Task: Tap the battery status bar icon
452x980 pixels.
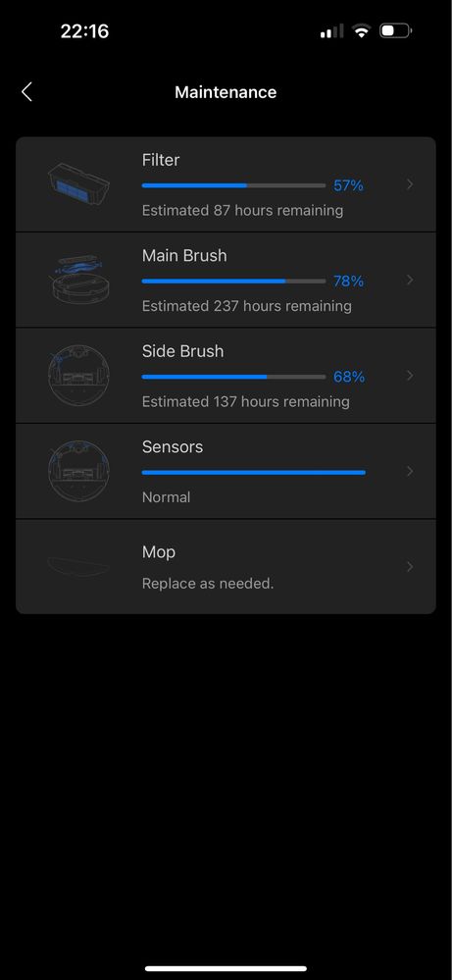Action: (396, 30)
